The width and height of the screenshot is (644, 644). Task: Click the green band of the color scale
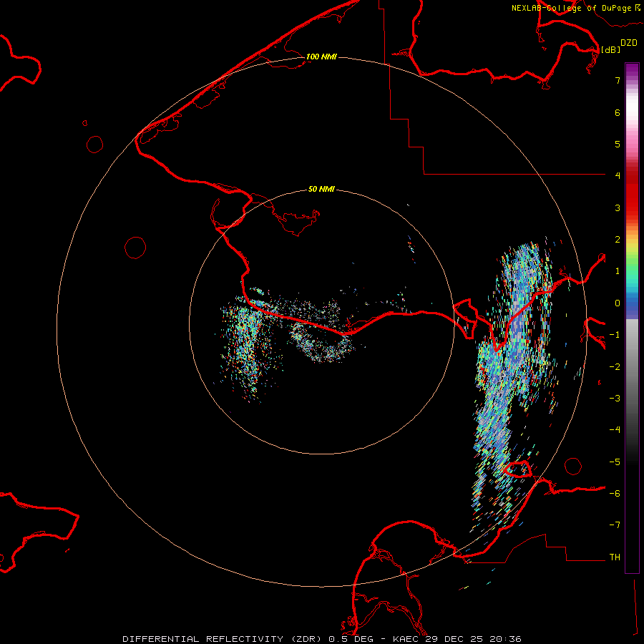[x=632, y=265]
